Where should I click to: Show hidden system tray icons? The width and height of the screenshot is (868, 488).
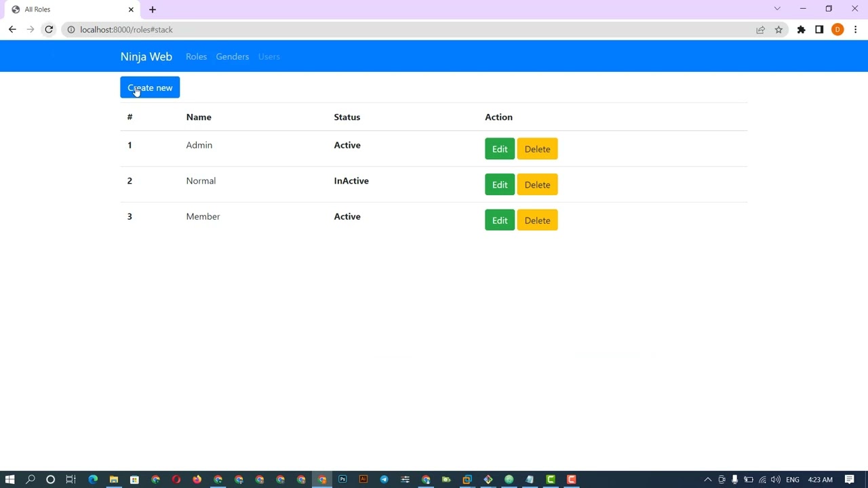tap(708, 480)
